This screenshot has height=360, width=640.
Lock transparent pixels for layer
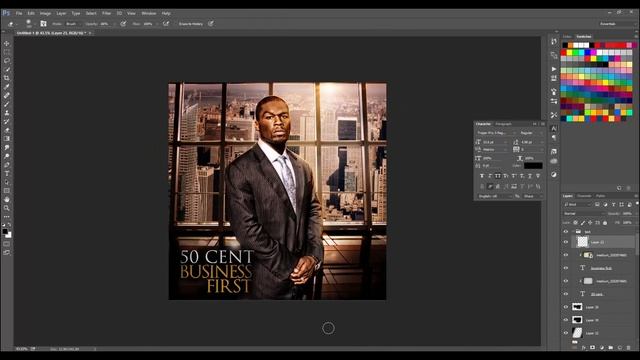point(576,223)
